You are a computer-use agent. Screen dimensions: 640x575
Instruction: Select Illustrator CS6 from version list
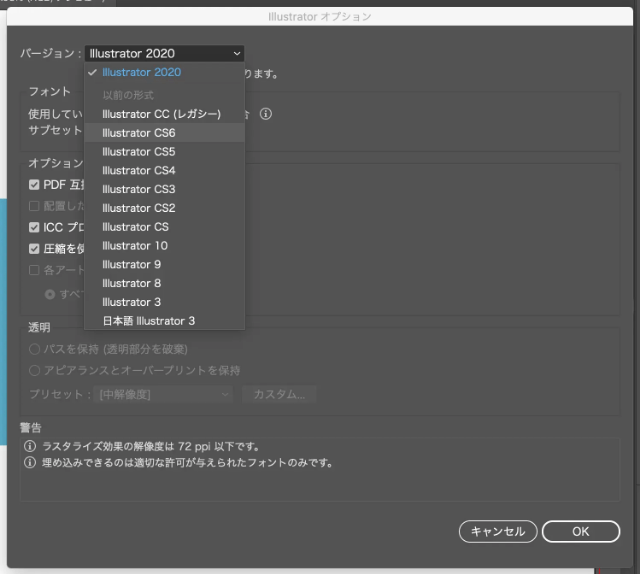(x=139, y=133)
